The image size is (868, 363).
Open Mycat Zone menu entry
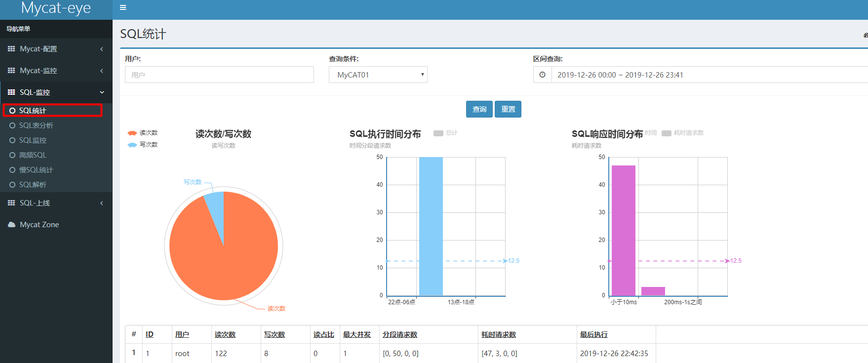tap(56, 225)
